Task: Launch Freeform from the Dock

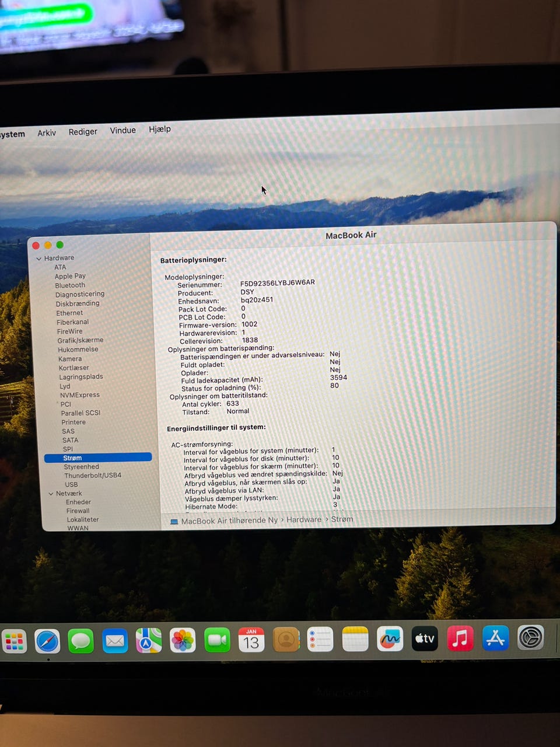Action: pyautogui.click(x=390, y=640)
